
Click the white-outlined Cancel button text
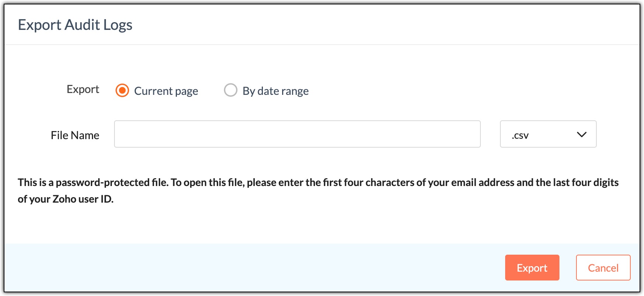[x=603, y=268]
